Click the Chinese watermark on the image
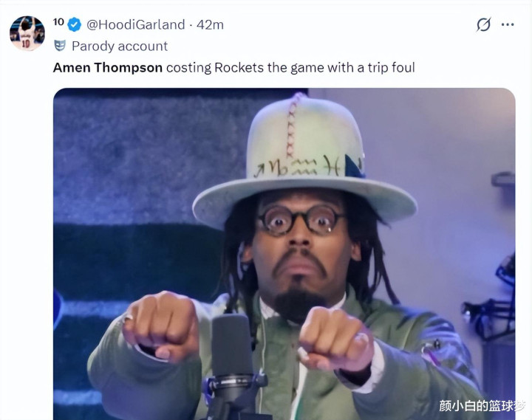 tap(482, 405)
